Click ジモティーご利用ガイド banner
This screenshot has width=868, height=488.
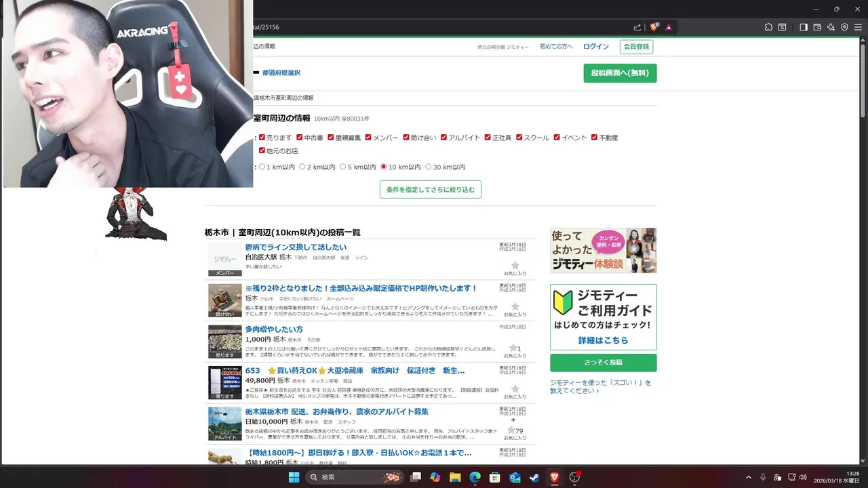604,317
